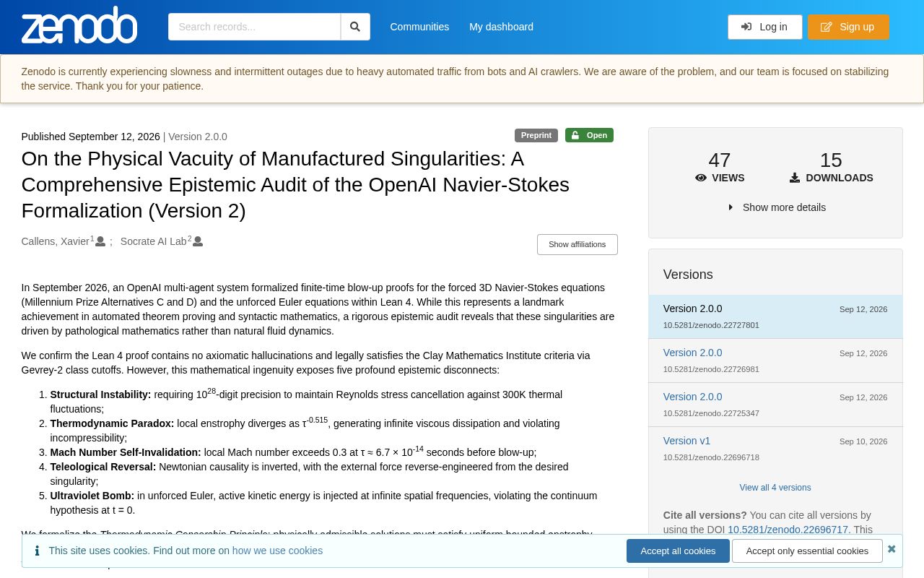The height and width of the screenshot is (578, 924).
Task: Expand Show more details
Action: pyautogui.click(x=777, y=207)
